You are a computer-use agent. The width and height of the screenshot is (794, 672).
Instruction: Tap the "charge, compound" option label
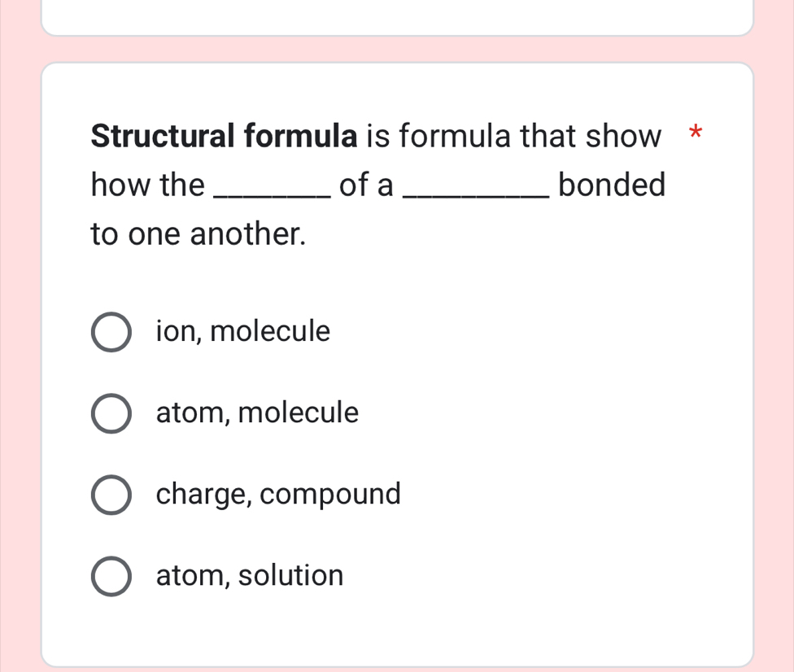(x=278, y=495)
